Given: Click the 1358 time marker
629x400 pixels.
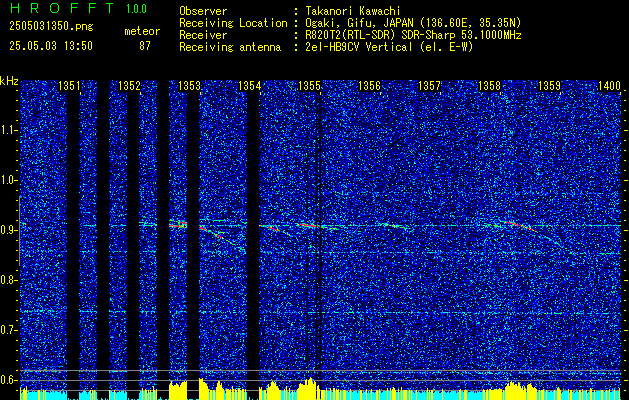Looking at the screenshot, I should tap(489, 86).
